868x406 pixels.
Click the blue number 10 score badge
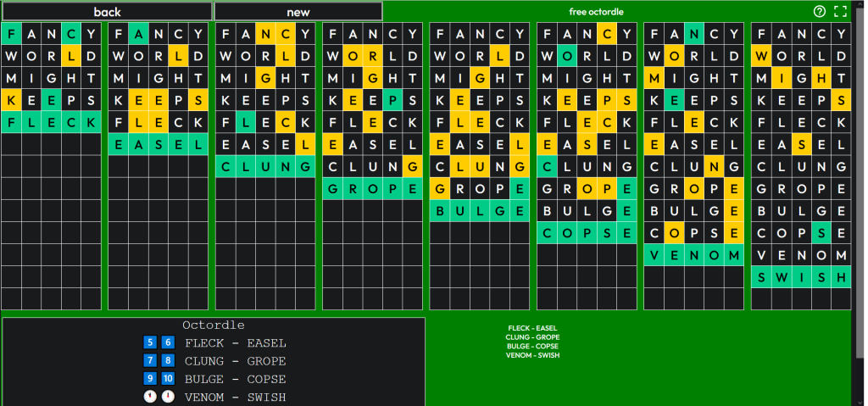click(168, 379)
